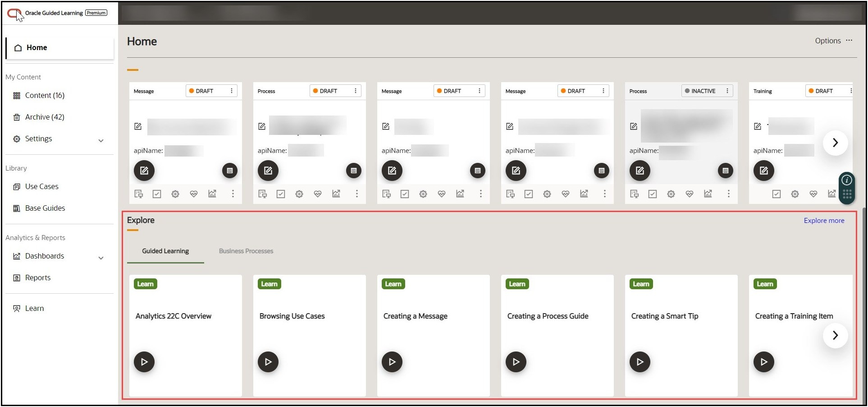Open DRAFT status dropdown on leftmost Message card

tap(211, 91)
